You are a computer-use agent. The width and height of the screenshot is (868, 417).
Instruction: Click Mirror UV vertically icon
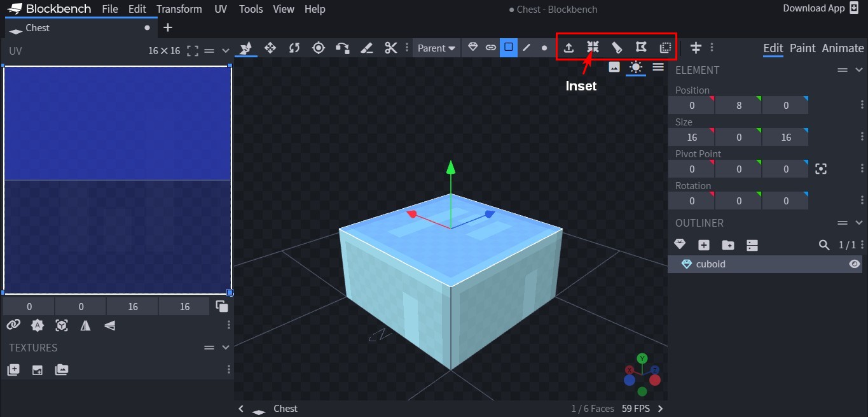pyautogui.click(x=110, y=325)
